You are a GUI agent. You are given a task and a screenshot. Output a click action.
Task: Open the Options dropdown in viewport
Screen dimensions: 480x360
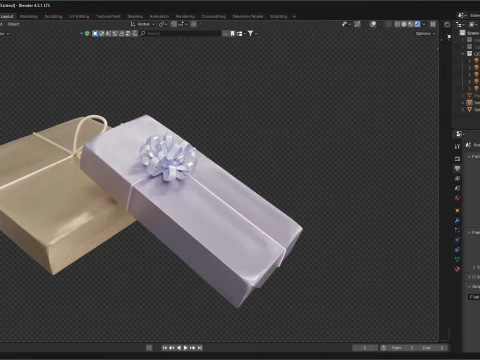point(425,33)
